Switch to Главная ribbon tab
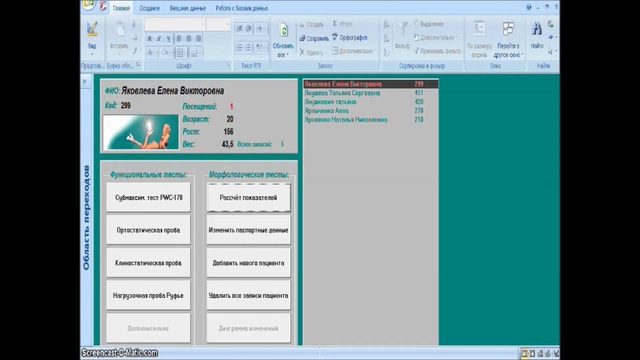 click(x=121, y=8)
